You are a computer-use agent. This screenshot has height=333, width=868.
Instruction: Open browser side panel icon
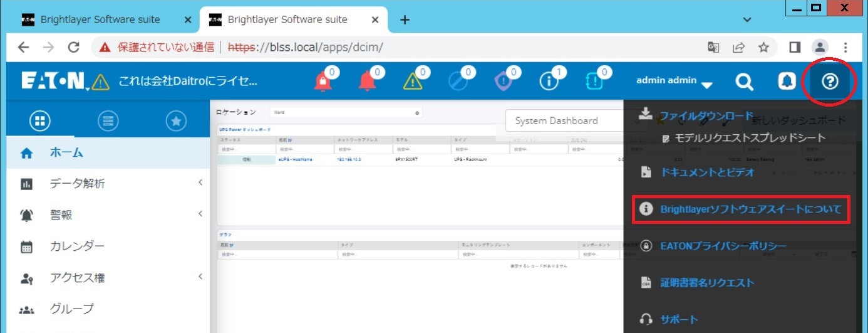pos(795,47)
